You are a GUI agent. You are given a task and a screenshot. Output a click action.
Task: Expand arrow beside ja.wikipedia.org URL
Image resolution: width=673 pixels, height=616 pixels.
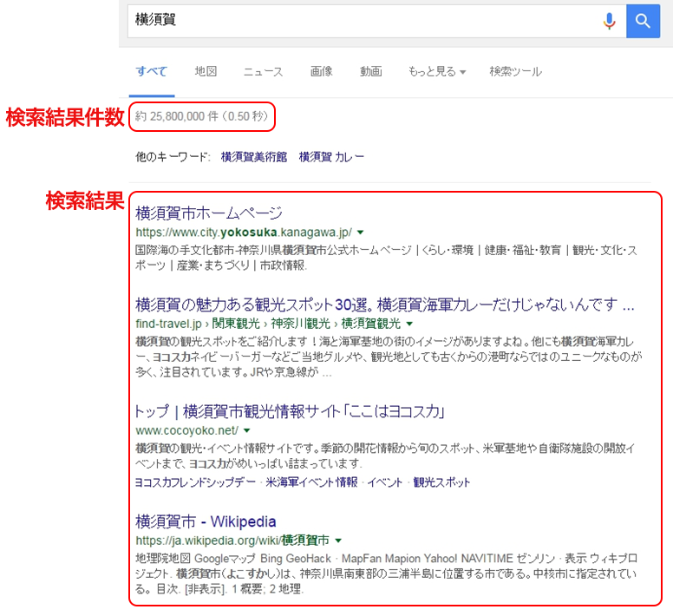pyautogui.click(x=338, y=541)
